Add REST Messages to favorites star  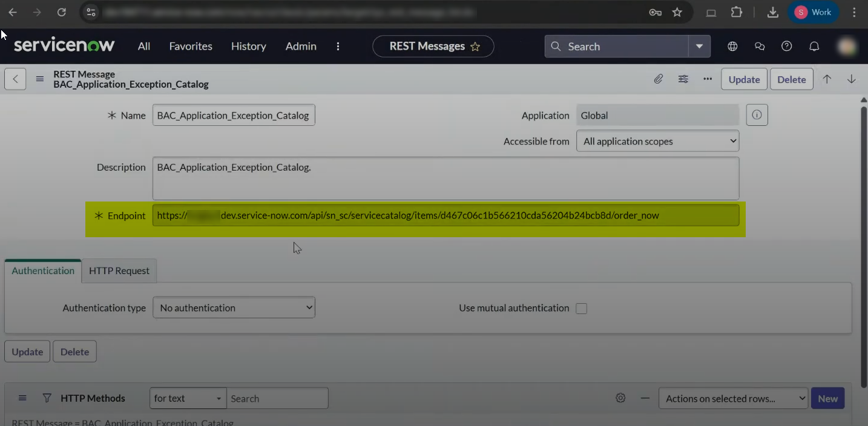coord(475,47)
